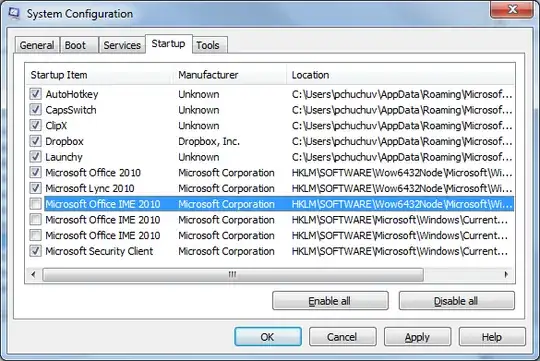Select the CapsSwitch row name
This screenshot has height=361, width=540.
(x=71, y=110)
